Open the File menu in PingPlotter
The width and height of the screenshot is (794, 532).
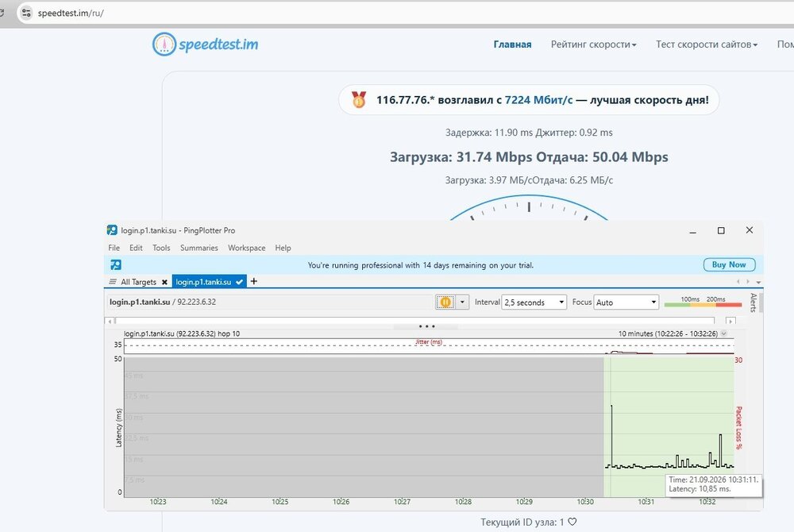point(114,248)
